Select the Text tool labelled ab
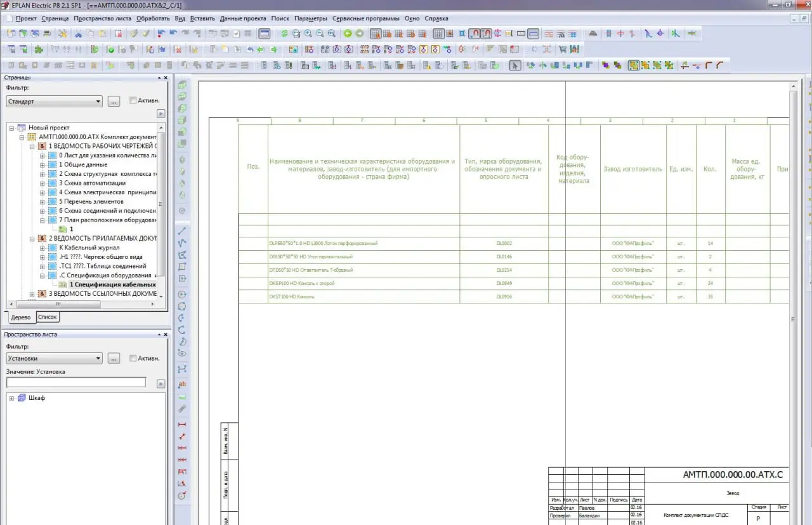Image resolution: width=812 pixels, height=525 pixels. (182, 384)
